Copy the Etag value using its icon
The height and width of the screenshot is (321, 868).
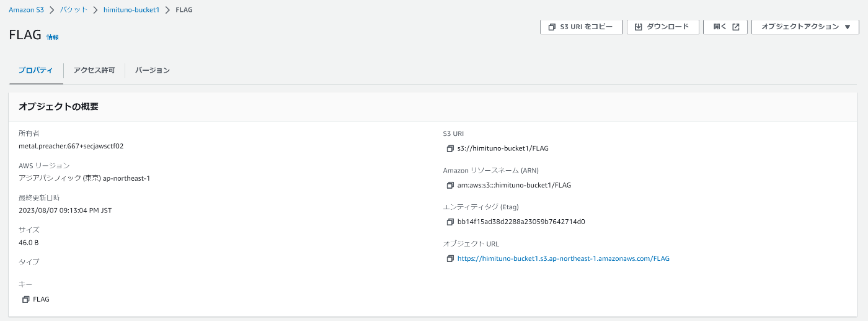click(x=450, y=222)
